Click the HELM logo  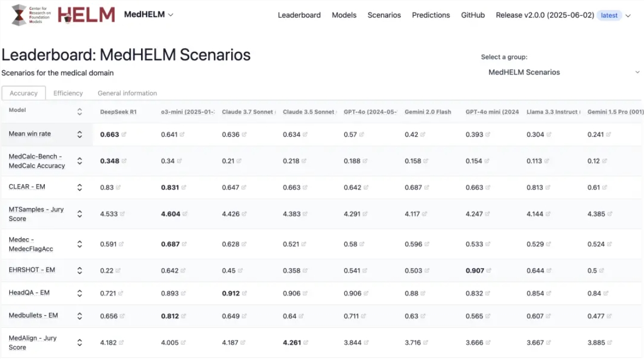tap(86, 15)
